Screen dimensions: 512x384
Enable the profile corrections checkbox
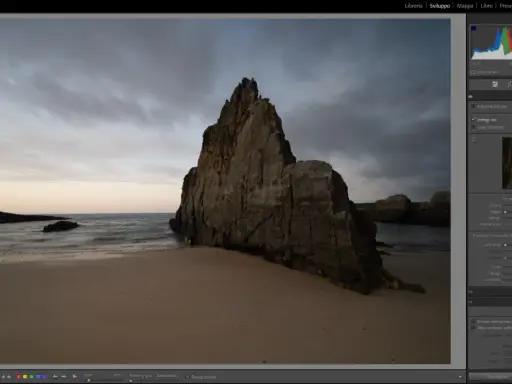pos(473,328)
